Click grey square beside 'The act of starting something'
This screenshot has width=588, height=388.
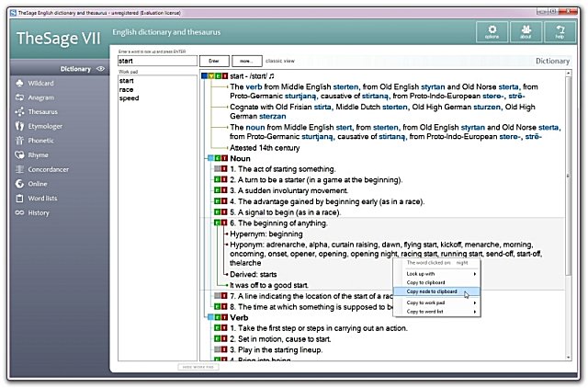218,169
